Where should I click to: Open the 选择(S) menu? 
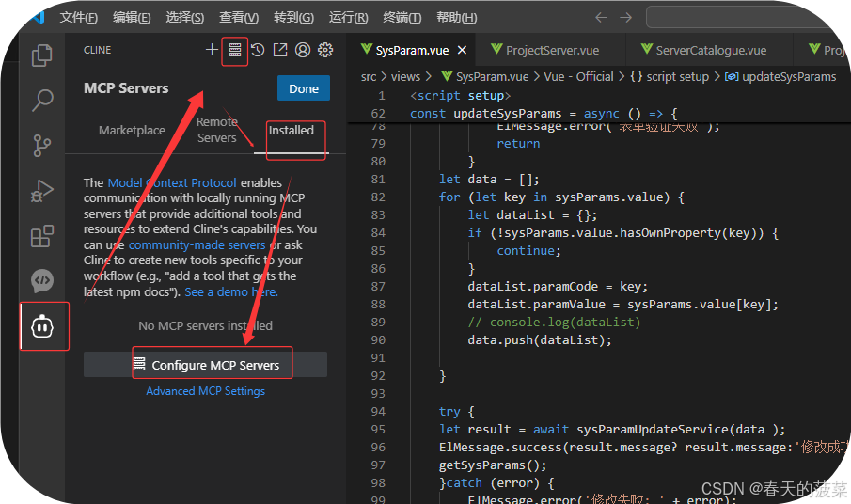click(185, 17)
